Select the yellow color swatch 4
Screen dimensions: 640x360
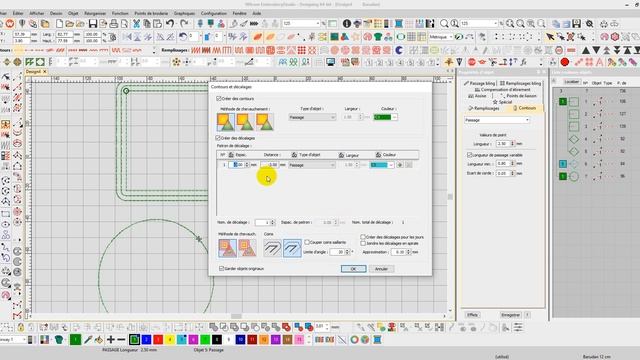170,340
